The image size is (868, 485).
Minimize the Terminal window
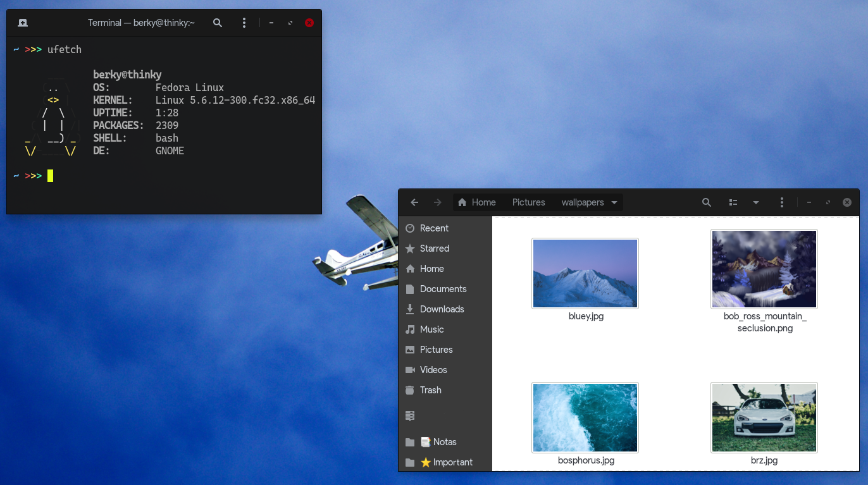point(271,23)
